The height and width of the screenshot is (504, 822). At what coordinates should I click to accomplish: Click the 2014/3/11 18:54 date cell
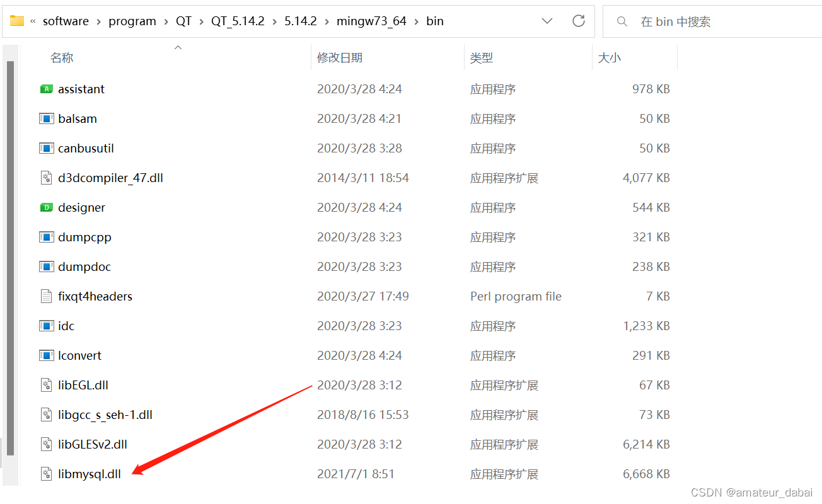pyautogui.click(x=363, y=178)
